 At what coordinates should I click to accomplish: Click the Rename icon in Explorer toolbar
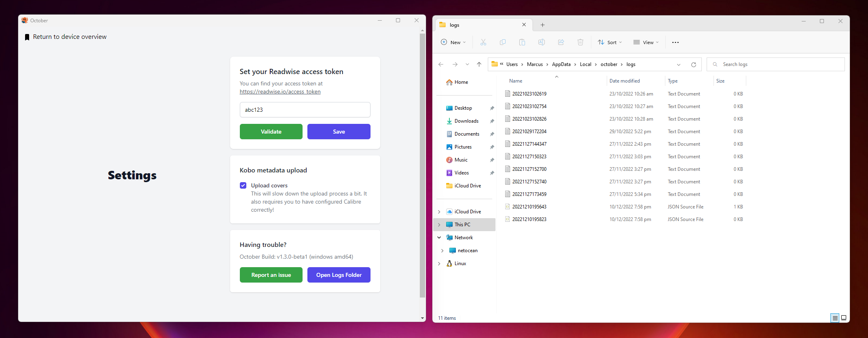click(542, 42)
